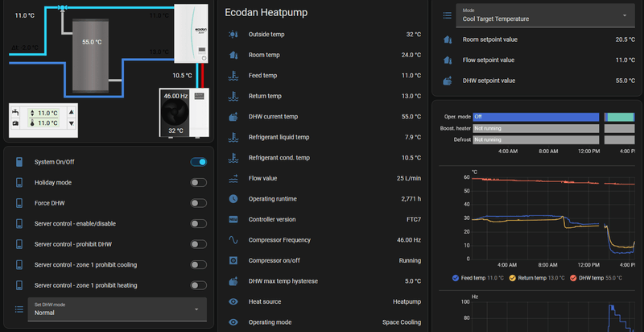644x332 pixels.
Task: Click the teal Oper. mode segment
Action: click(621, 117)
